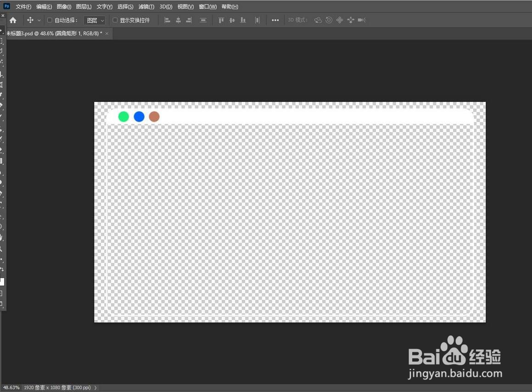Click the green circle on the canvas

[x=123, y=117]
